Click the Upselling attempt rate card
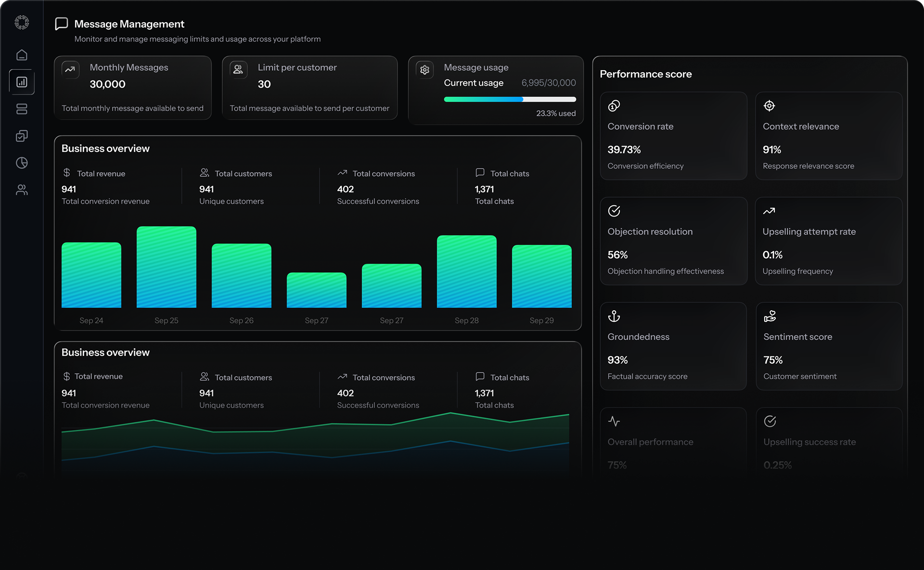Viewport: 924px width, 570px height. (x=829, y=241)
